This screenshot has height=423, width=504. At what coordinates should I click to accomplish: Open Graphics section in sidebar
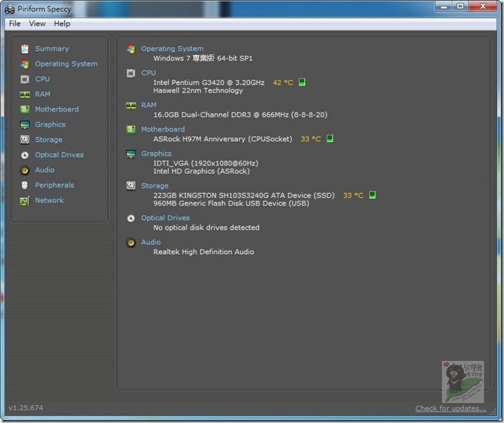click(x=50, y=125)
